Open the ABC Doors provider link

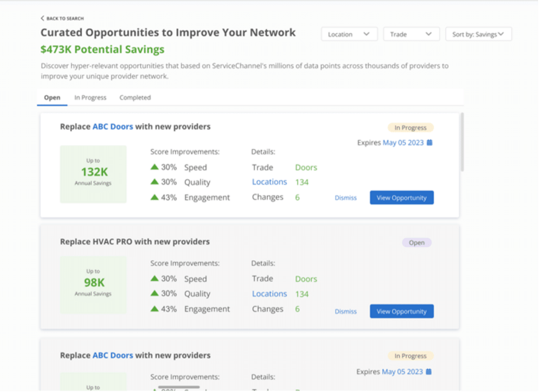pos(112,126)
